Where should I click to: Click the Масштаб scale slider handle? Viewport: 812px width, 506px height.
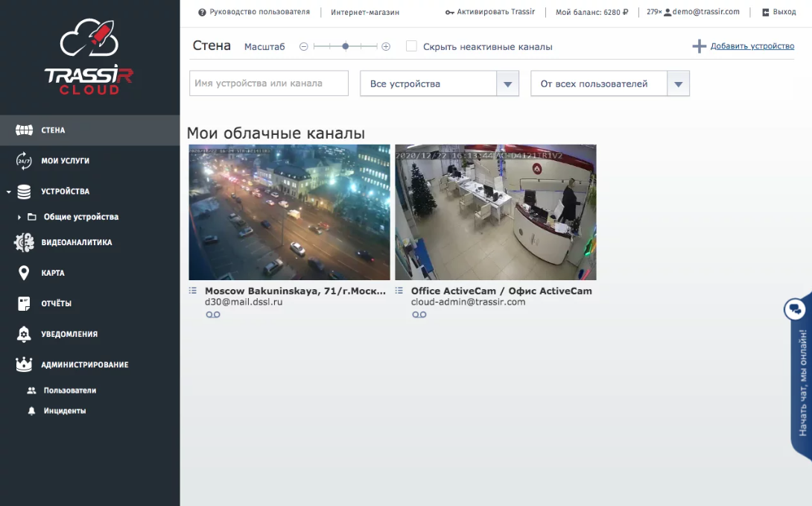tap(346, 46)
